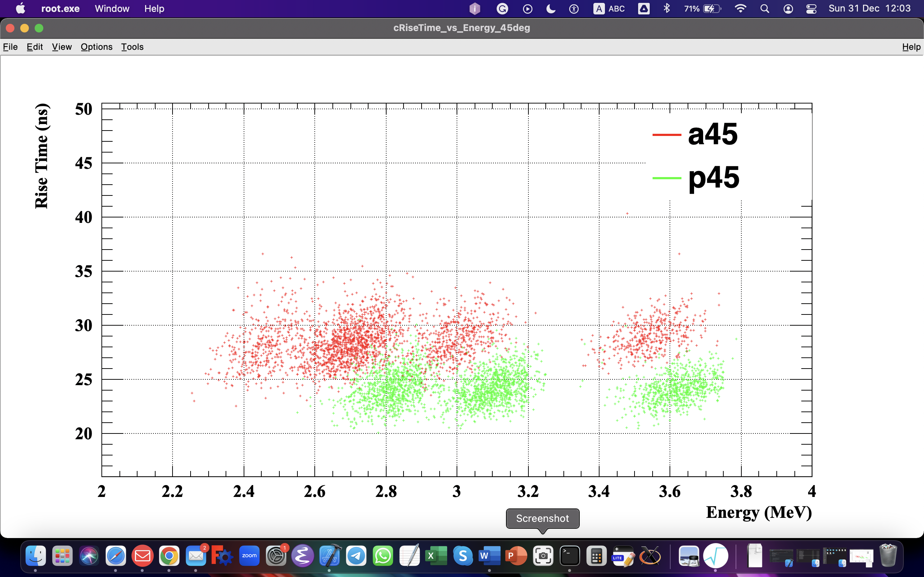This screenshot has height=577, width=924.
Task: Open Terminal from the dock
Action: coord(570,556)
